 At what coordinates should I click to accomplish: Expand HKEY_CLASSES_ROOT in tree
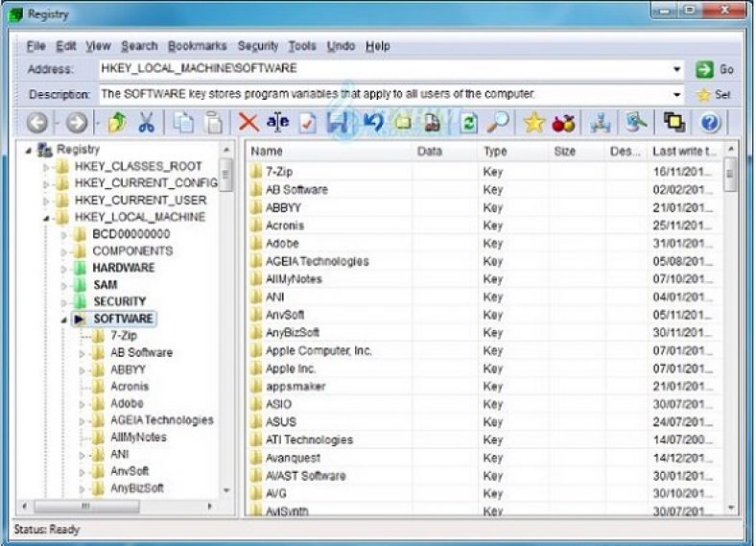[x=46, y=167]
